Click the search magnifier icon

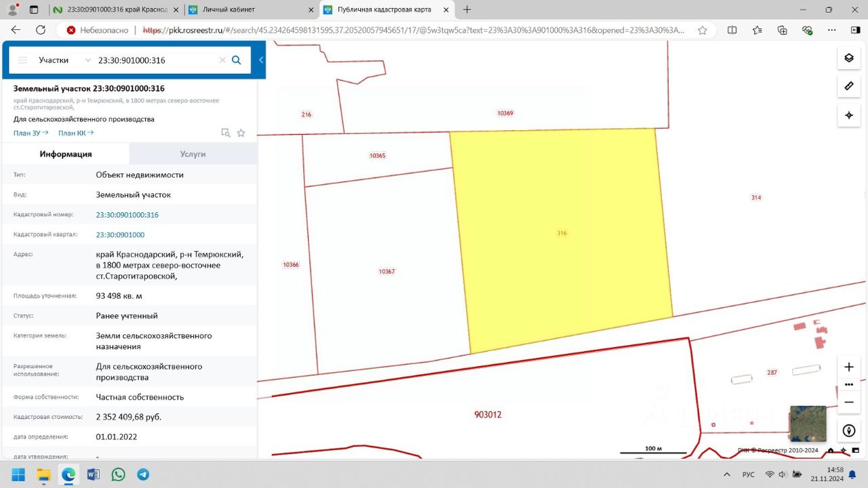tap(237, 60)
